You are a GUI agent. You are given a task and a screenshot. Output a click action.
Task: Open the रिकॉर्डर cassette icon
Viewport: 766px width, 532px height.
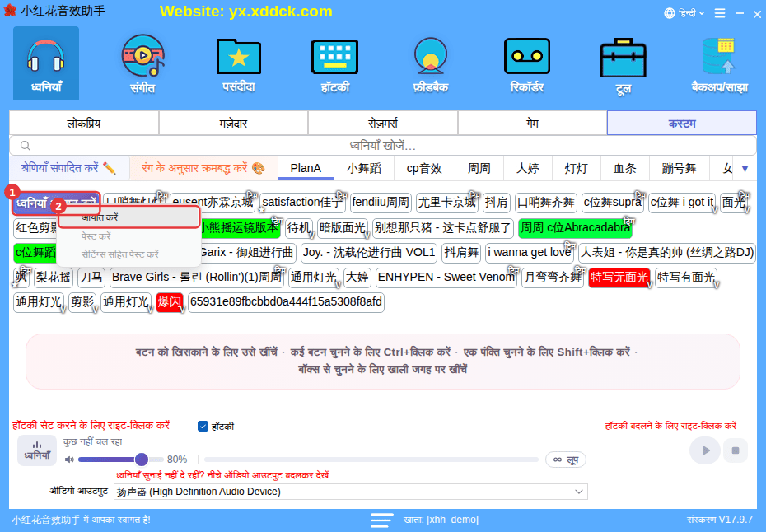click(x=526, y=63)
